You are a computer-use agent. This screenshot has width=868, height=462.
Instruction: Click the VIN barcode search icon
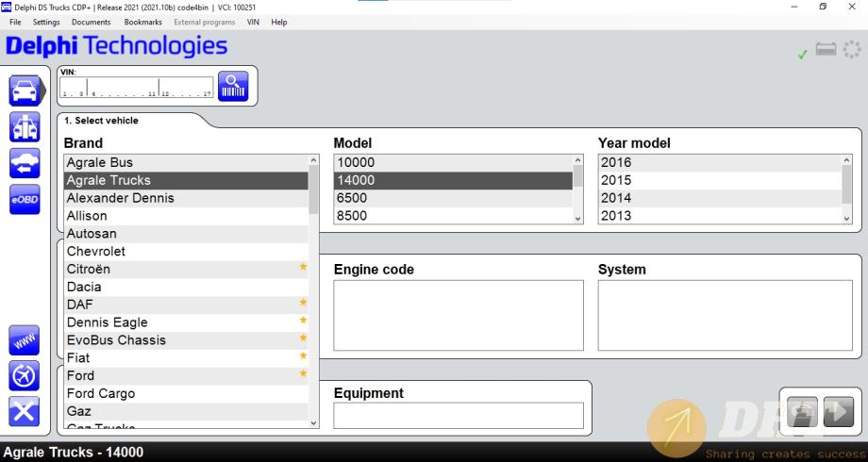[x=233, y=87]
